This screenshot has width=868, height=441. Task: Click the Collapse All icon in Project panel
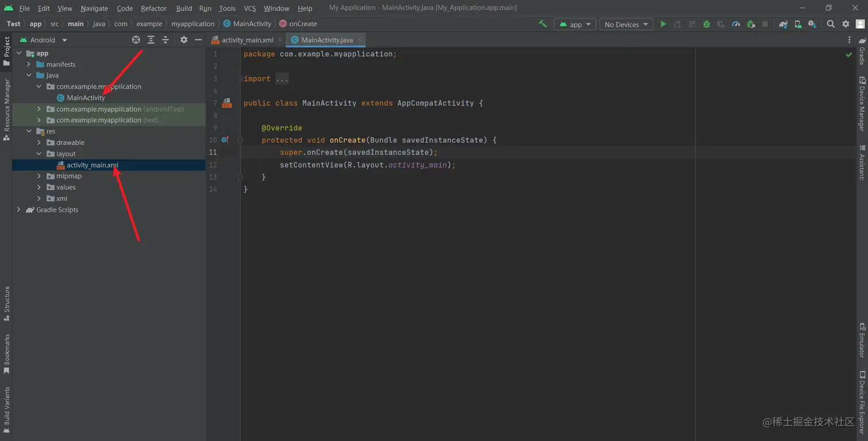coord(165,40)
